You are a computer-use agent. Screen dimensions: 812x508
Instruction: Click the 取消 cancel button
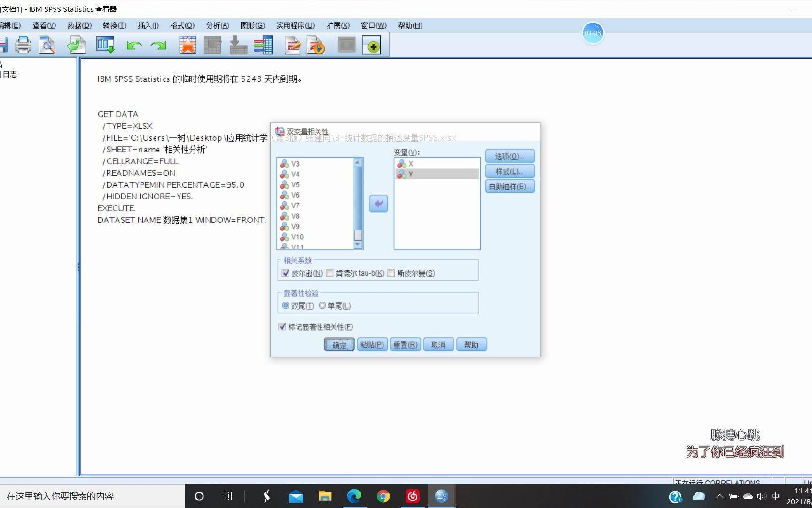[438, 345]
